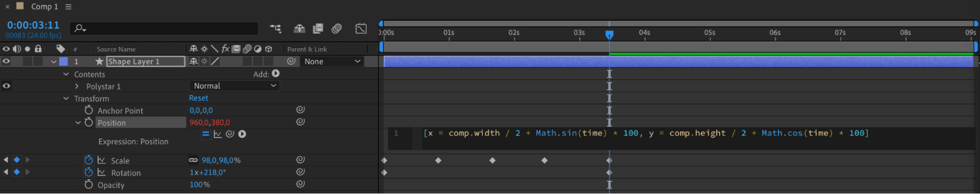
Task: Click the Position expression pick whip icon
Action: coord(229,134)
